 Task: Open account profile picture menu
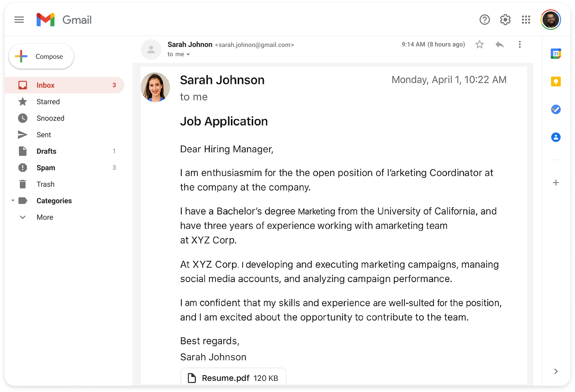point(551,20)
